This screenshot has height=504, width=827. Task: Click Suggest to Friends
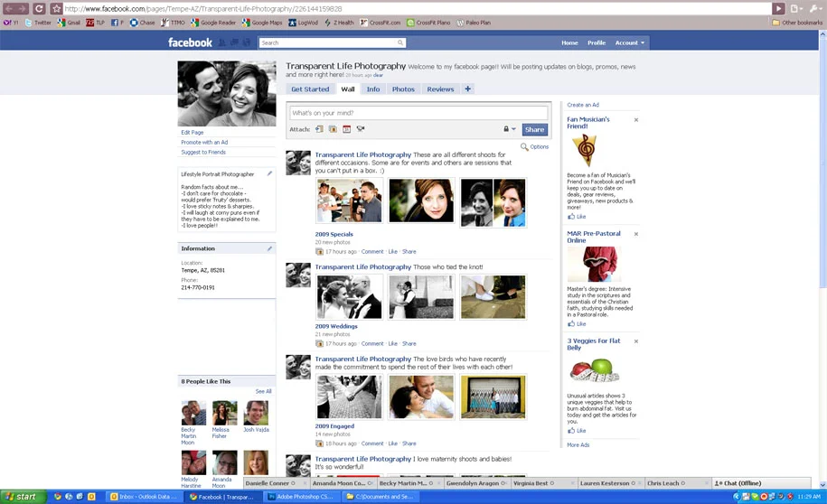coord(203,153)
